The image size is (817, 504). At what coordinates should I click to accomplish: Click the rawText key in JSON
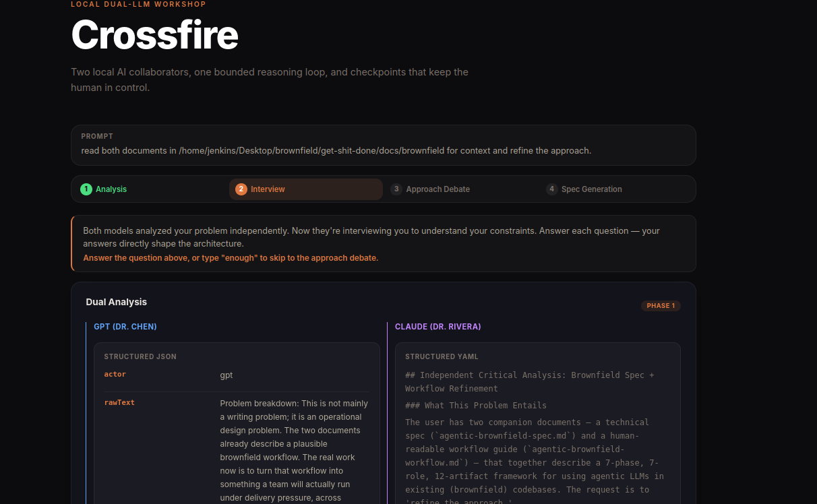pos(119,402)
